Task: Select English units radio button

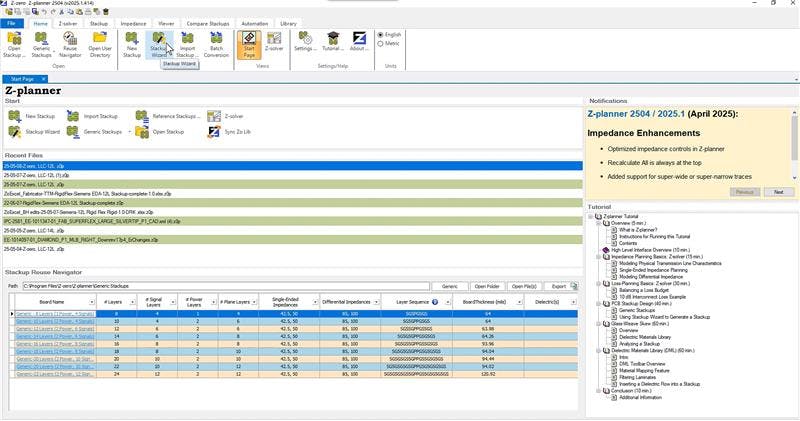Action: (380, 35)
